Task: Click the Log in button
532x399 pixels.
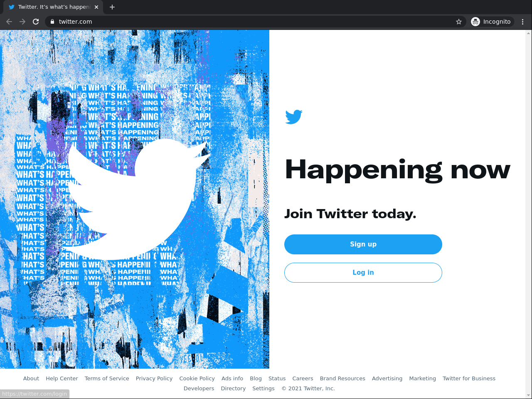Action: pyautogui.click(x=363, y=273)
